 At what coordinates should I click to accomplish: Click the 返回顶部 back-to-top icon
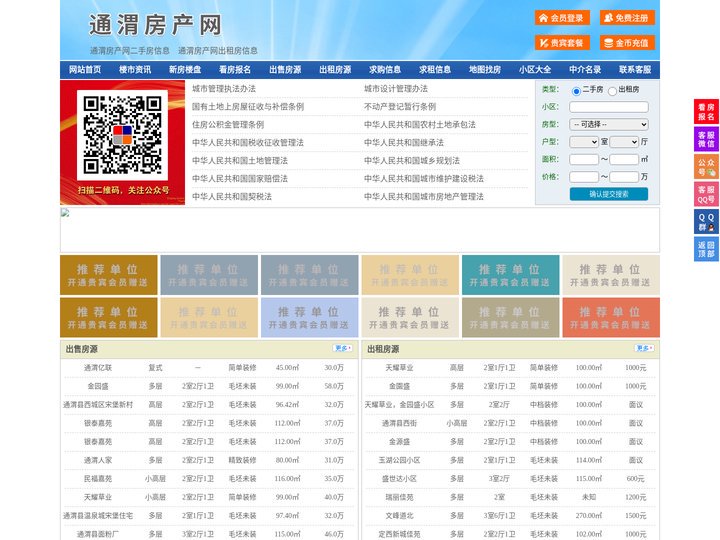point(706,249)
